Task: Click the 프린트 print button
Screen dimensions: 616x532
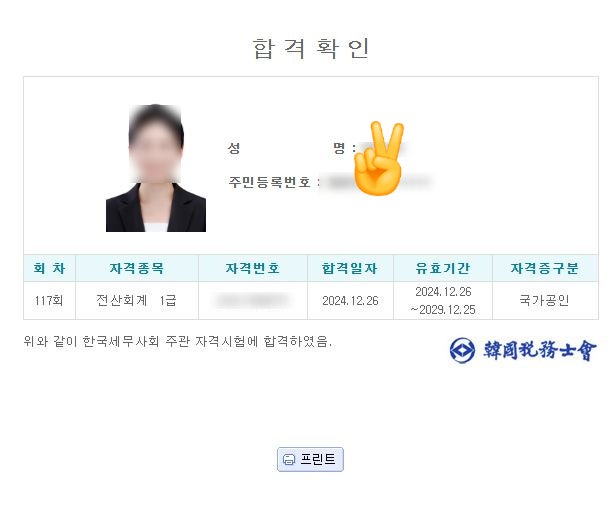Action: pyautogui.click(x=310, y=459)
